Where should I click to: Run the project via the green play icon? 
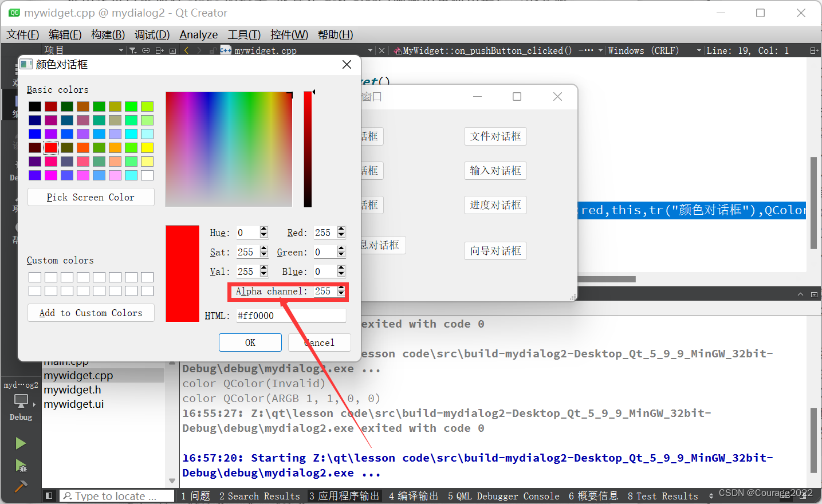click(21, 443)
